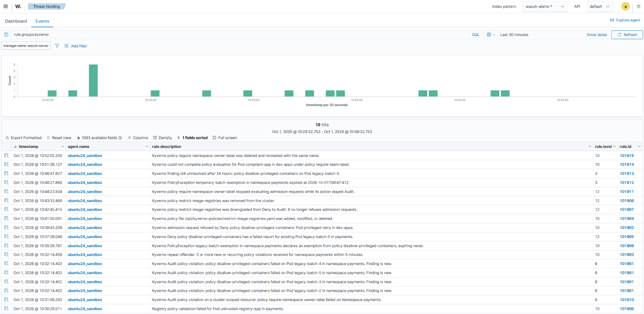Open the user avatar menu

click(625, 6)
